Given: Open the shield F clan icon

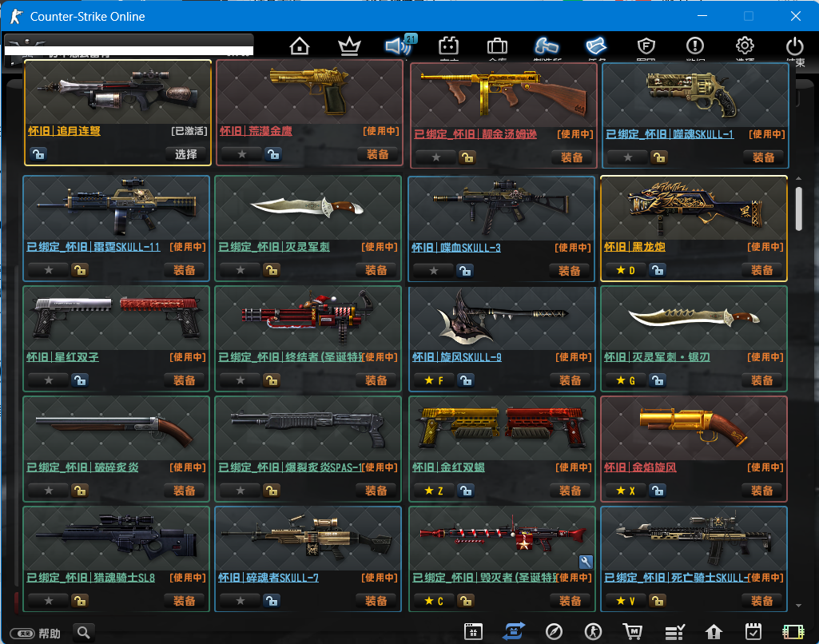Looking at the screenshot, I should point(646,46).
